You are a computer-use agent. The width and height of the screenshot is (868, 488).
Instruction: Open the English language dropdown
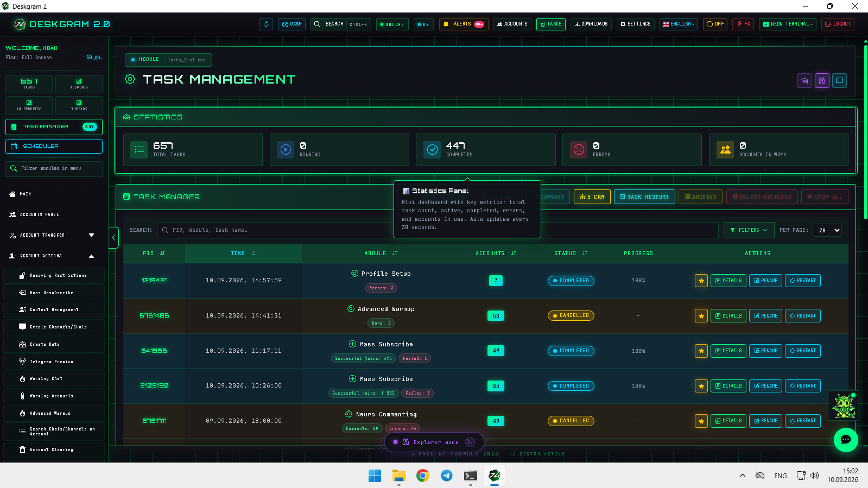[x=679, y=24]
